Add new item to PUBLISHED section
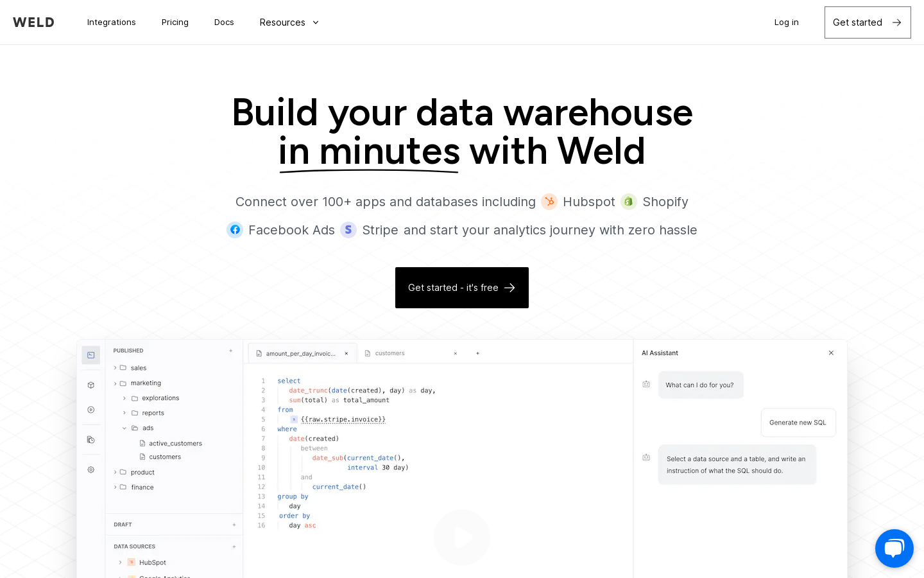 point(231,351)
